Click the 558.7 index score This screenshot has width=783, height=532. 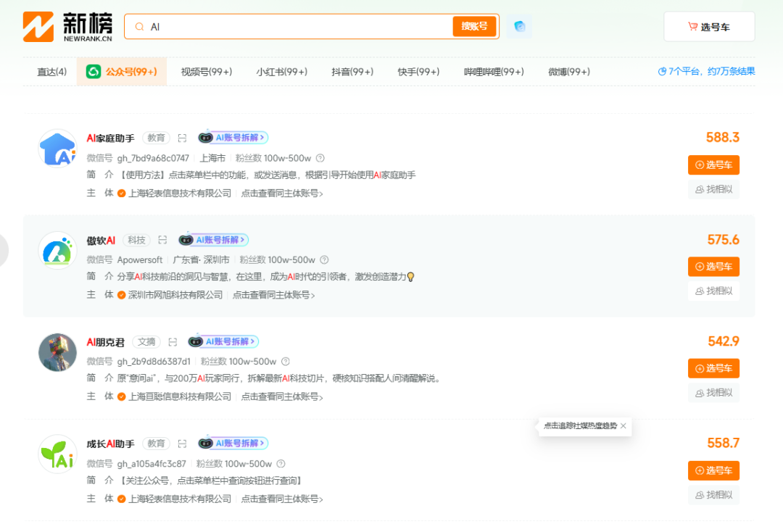(x=723, y=443)
